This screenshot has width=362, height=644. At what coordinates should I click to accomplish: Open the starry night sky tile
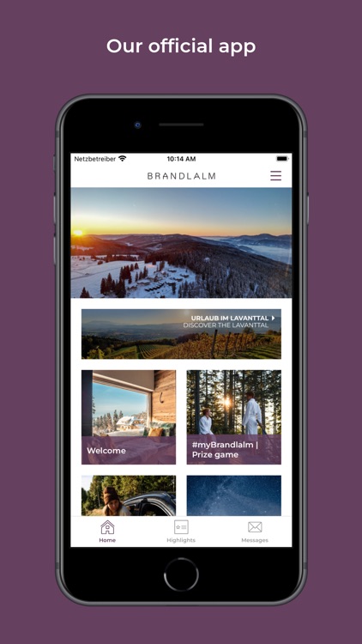click(234, 495)
